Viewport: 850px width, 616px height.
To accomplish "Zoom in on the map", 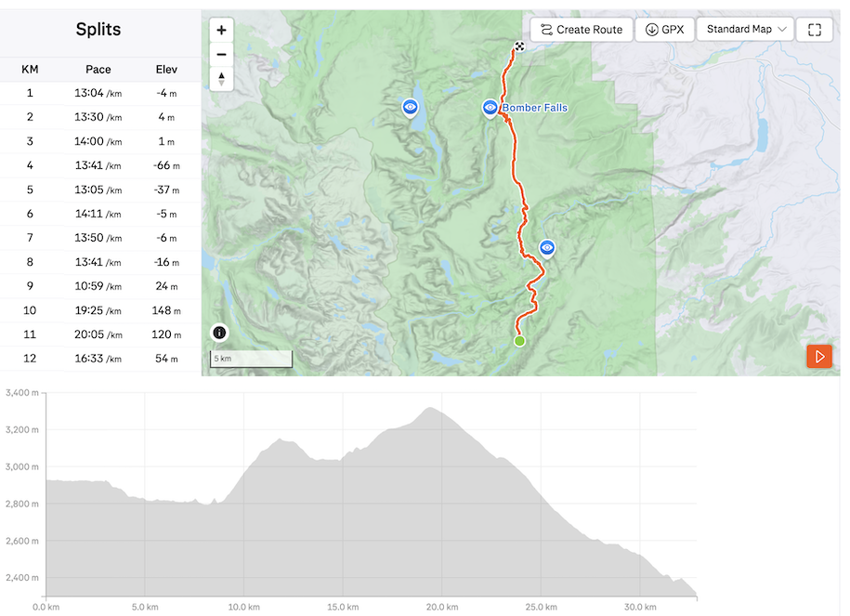I will (221, 30).
